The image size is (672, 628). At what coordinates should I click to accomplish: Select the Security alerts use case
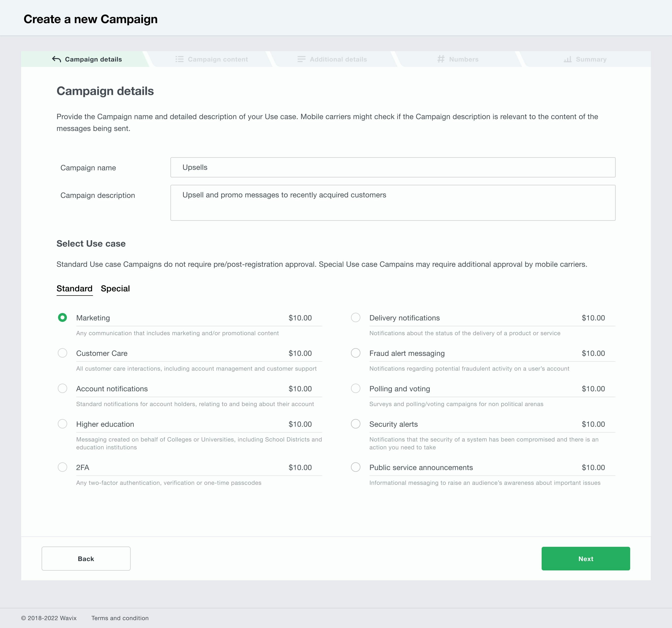[x=355, y=424]
